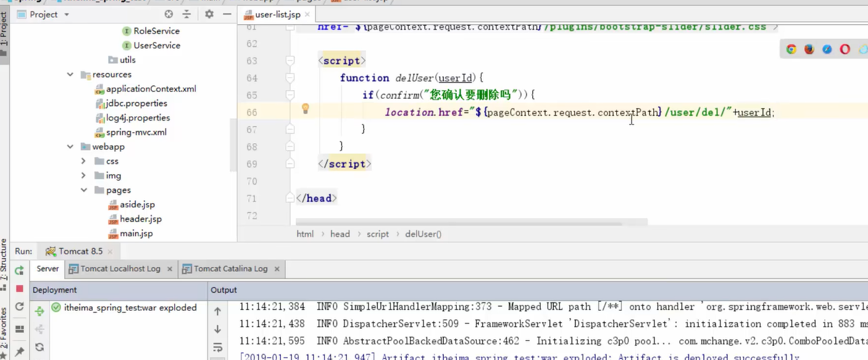
Task: Collapse the resources folder
Action: coord(70,74)
